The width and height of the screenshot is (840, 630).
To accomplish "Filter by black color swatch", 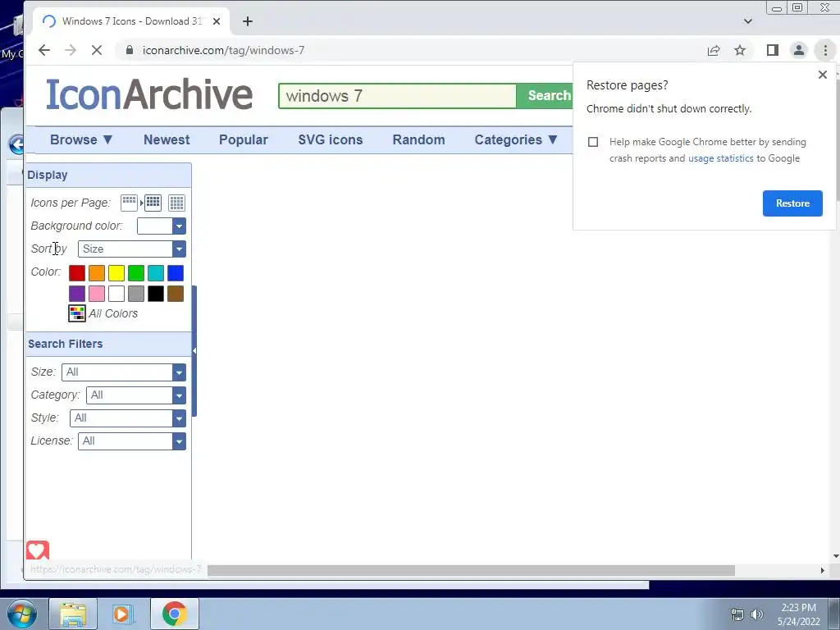I will click(156, 294).
